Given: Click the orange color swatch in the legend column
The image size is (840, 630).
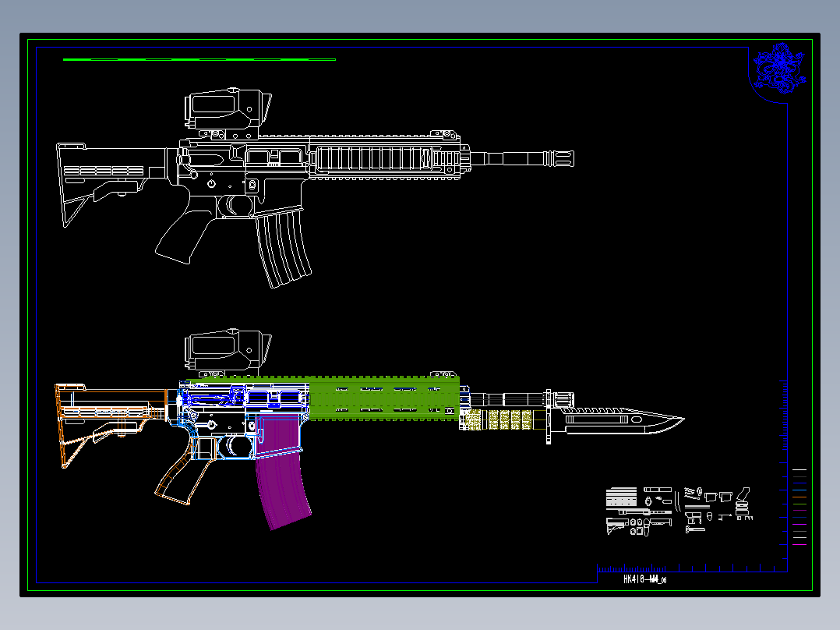Looking at the screenshot, I should click(799, 497).
